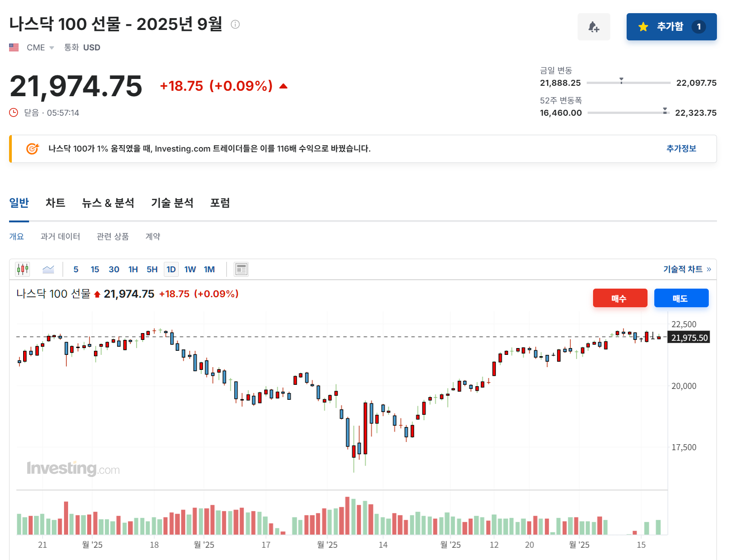The image size is (731, 560).
Task: Select the 1W timeframe
Action: point(190,269)
